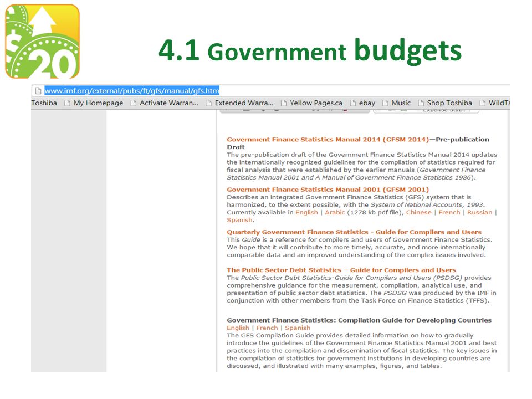This screenshot has width=532, height=399.
Task: Open the Spanish version of GFSM 2001
Action: pos(239,220)
